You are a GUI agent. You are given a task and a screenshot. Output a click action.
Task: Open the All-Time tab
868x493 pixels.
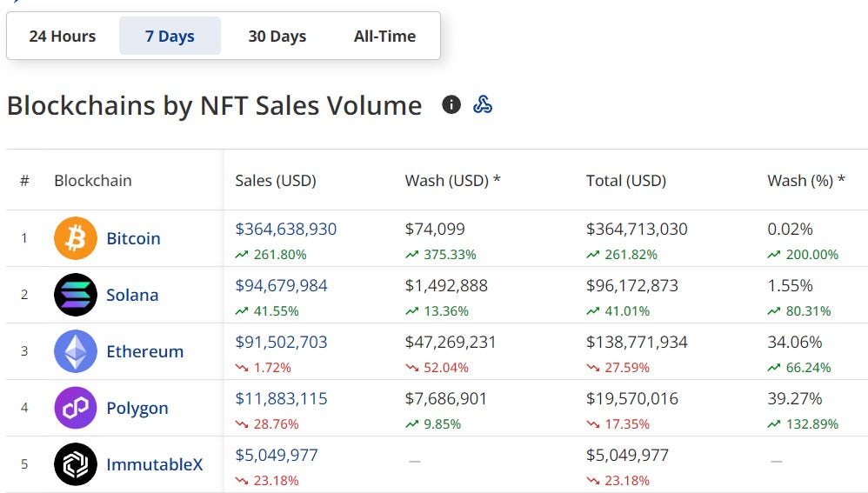(384, 36)
